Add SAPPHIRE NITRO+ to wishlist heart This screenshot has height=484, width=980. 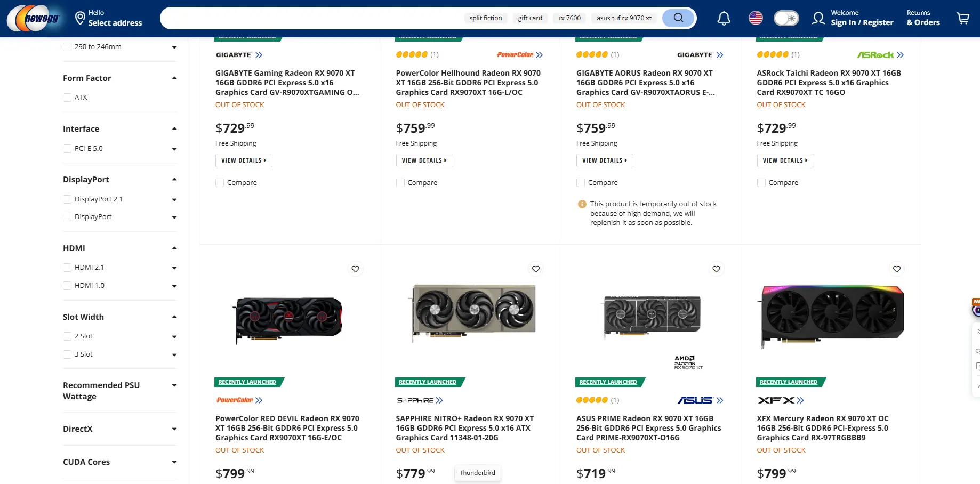point(536,269)
